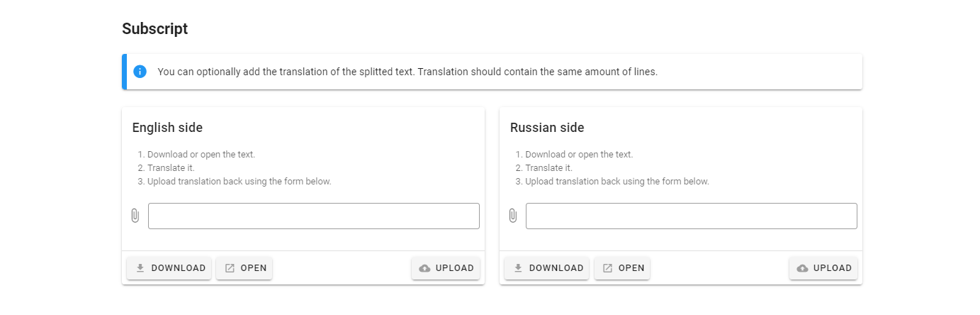Screen dimensions: 980x315
Task: Click the English side card title
Action: click(x=167, y=128)
